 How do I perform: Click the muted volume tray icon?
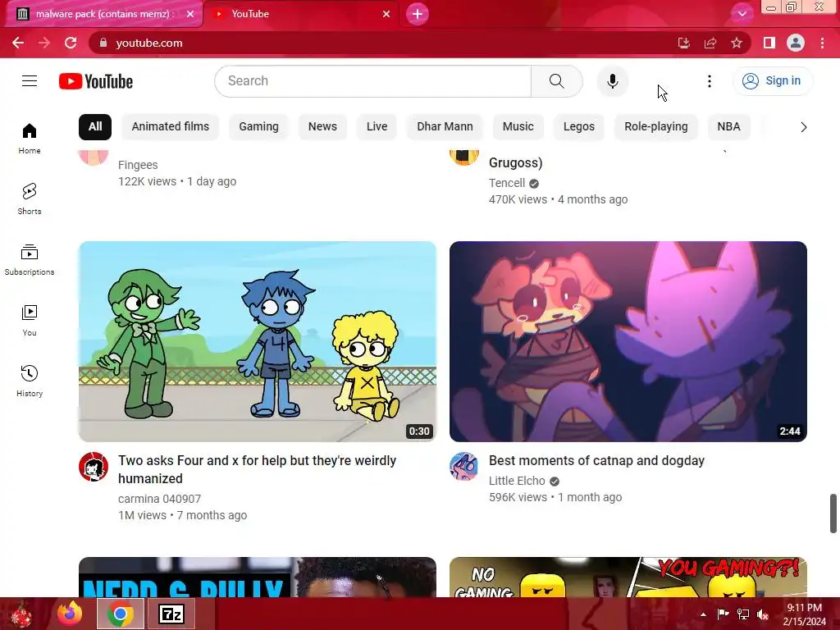click(x=763, y=614)
